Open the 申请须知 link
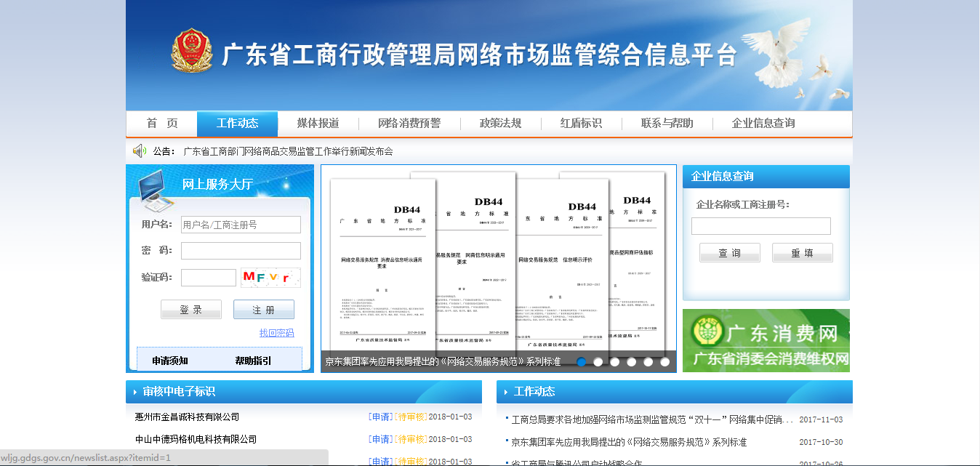980x466 pixels. pos(170,361)
